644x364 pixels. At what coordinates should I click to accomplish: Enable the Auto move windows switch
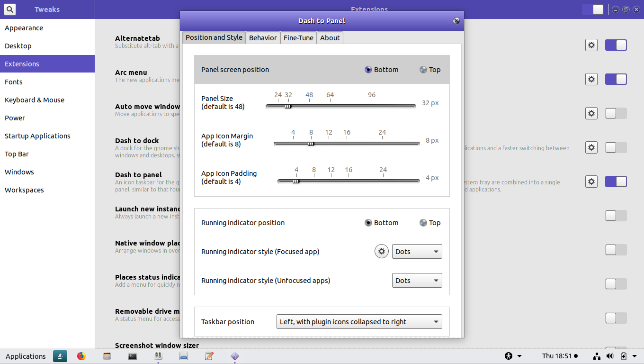pos(616,113)
